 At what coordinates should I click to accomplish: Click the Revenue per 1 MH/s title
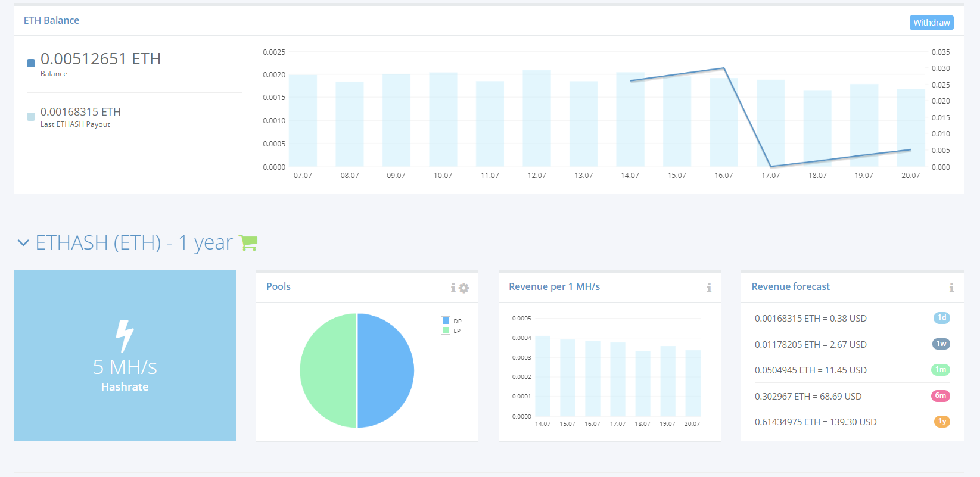tap(554, 286)
